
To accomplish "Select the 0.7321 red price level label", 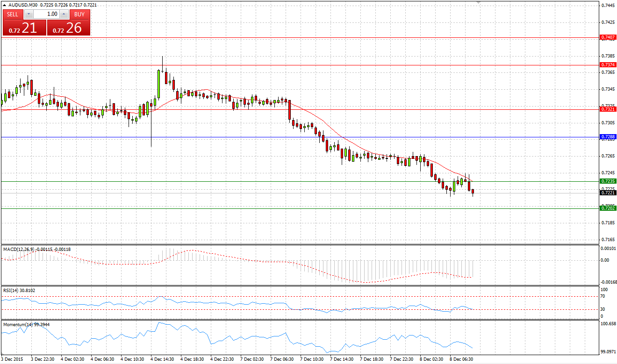I will click(608, 109).
